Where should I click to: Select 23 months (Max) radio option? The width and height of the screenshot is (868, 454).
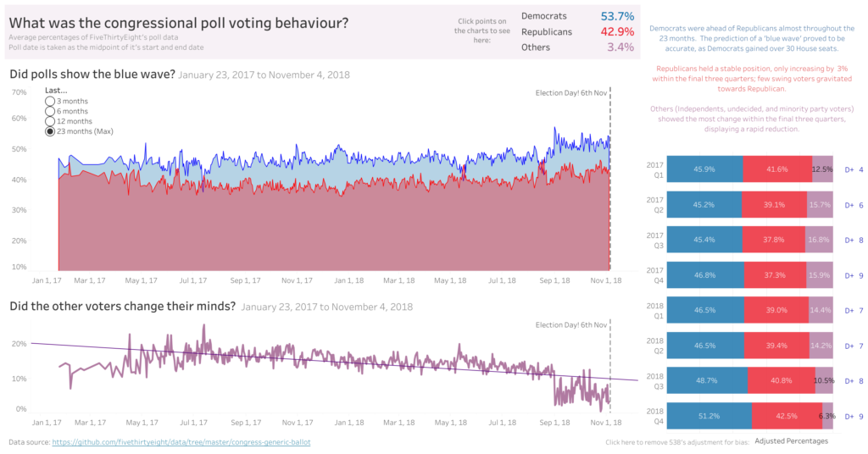pos(50,132)
